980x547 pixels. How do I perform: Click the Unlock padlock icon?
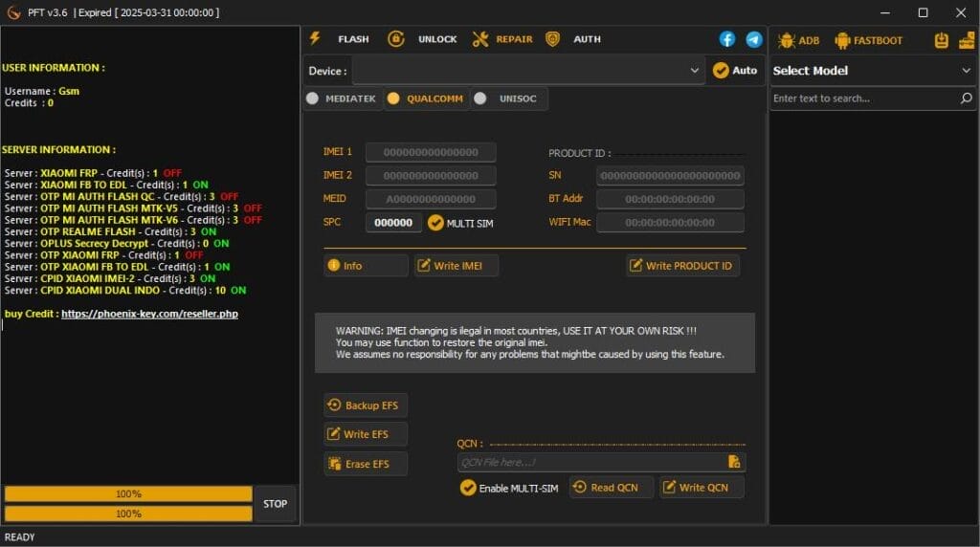(395, 38)
